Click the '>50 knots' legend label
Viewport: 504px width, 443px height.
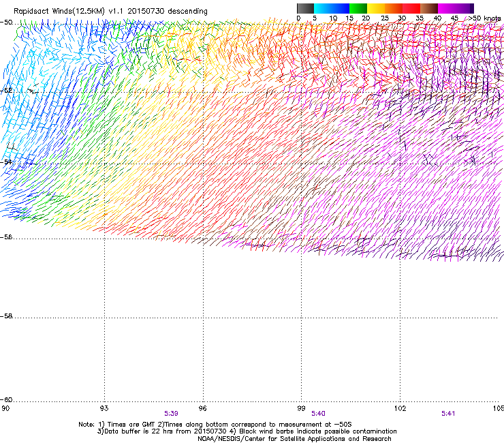(x=485, y=18)
